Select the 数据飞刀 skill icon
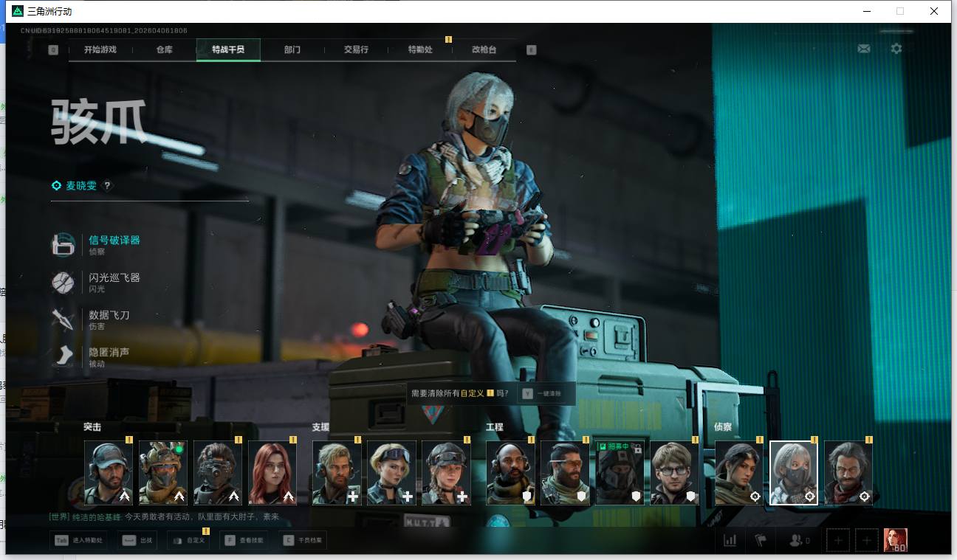This screenshot has height=560, width=957. [x=63, y=319]
